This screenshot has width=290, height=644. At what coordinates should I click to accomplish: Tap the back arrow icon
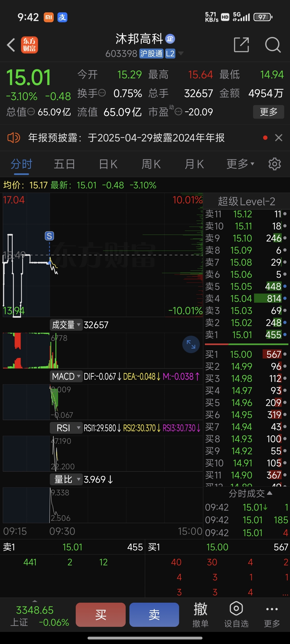11,45
